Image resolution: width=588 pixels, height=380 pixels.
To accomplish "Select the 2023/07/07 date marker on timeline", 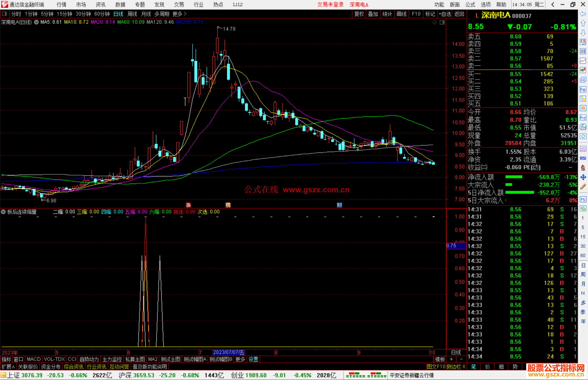I will 229,352.
